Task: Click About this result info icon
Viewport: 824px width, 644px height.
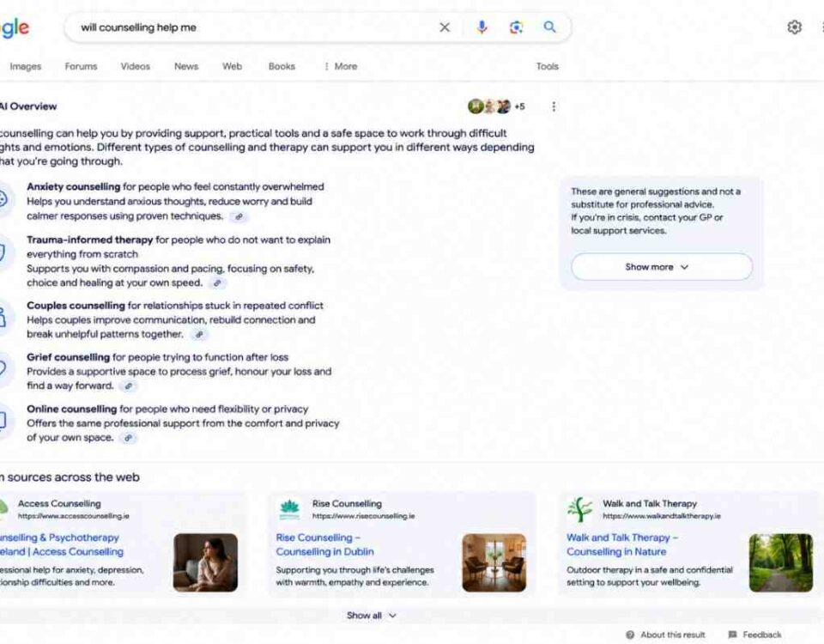Action: [x=630, y=635]
